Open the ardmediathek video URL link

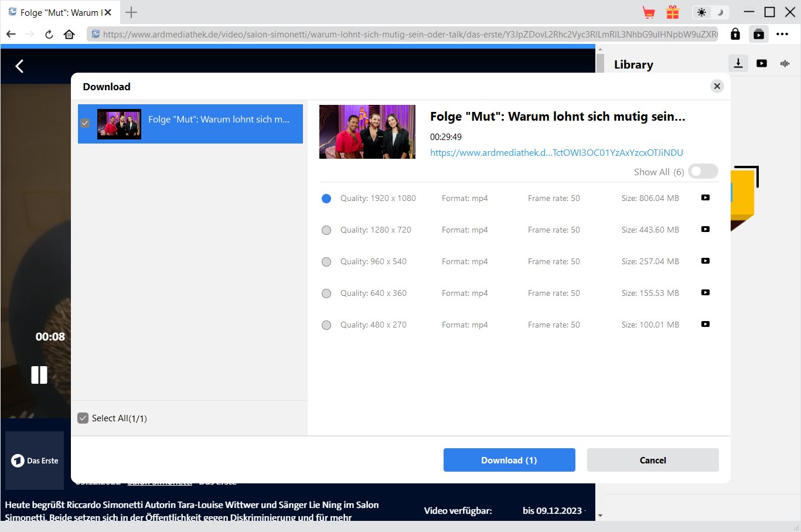[556, 152]
